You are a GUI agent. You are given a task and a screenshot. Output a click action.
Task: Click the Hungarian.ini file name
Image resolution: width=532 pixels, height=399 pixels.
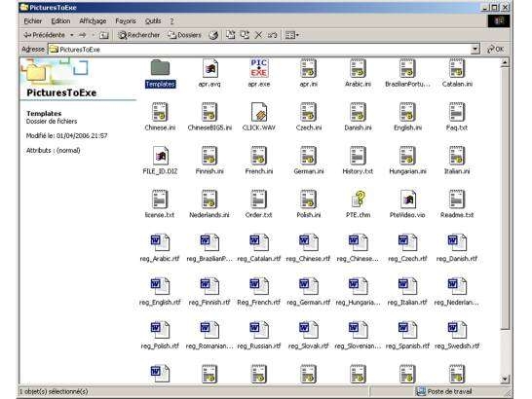(407, 171)
